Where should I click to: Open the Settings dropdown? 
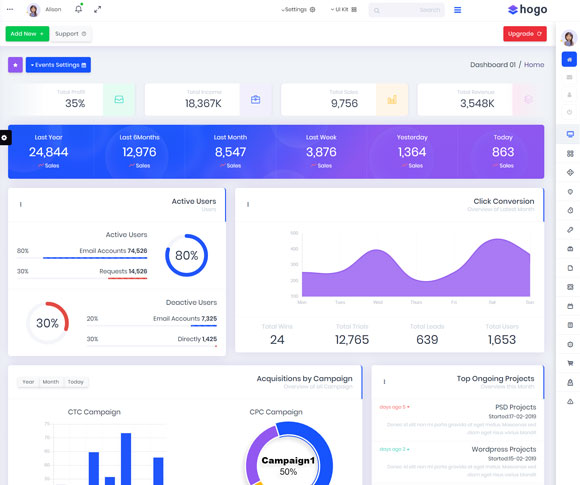tap(298, 10)
